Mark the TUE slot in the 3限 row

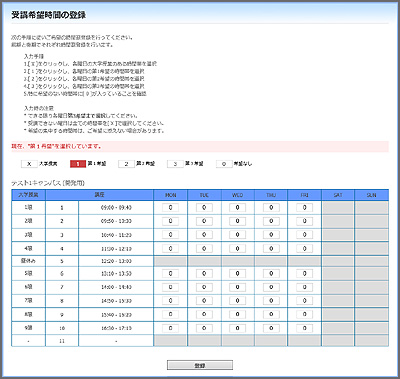coord(204,235)
